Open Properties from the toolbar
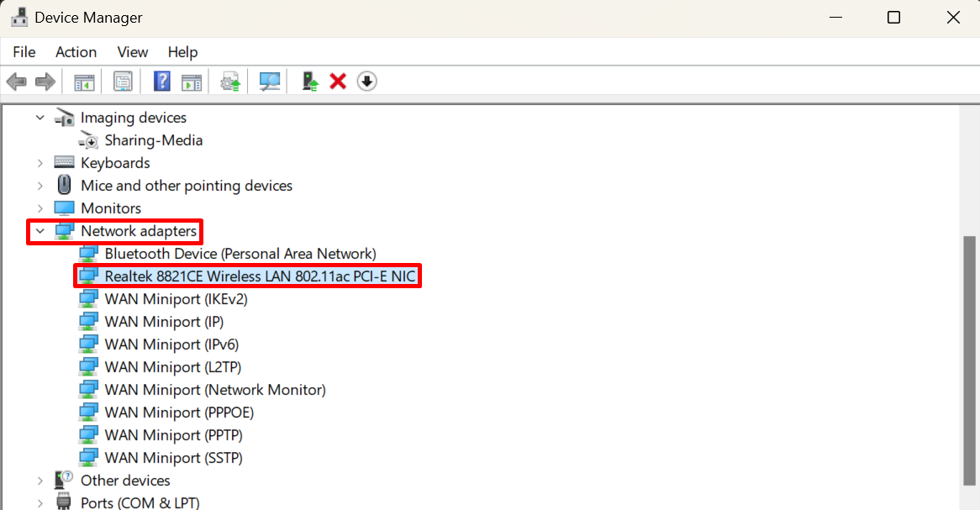This screenshot has width=980, height=510. (122, 81)
